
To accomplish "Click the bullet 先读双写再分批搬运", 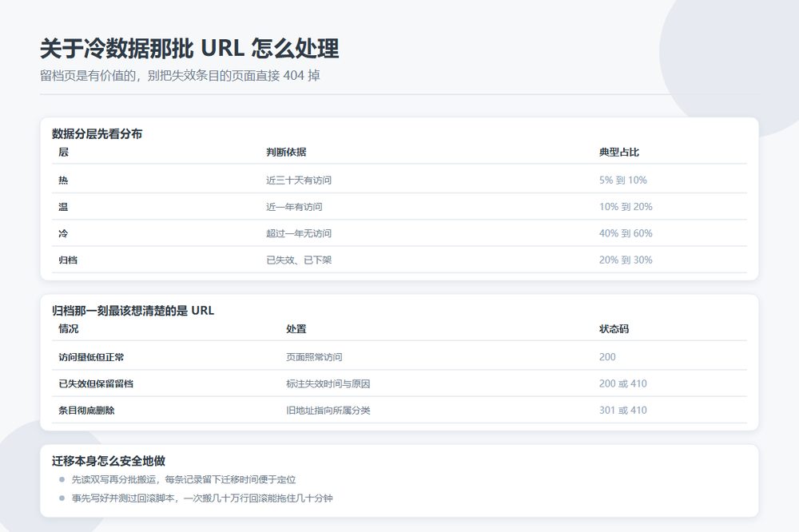I will pyautogui.click(x=113, y=479).
